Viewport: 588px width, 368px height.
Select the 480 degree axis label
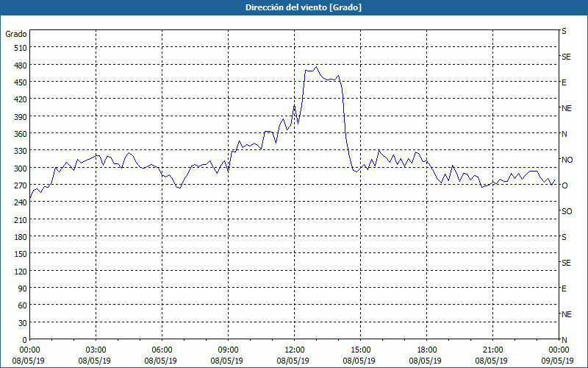click(21, 65)
